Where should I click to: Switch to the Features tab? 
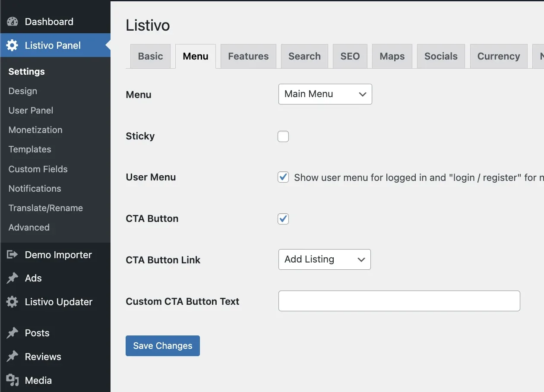point(248,56)
